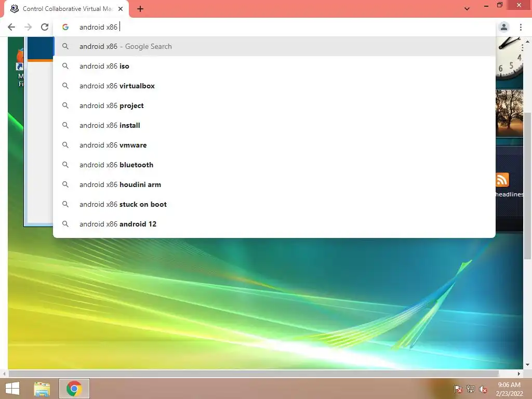Click the RSS feed headlines gadget icon
Screen dimensions: 532x399
click(x=502, y=180)
